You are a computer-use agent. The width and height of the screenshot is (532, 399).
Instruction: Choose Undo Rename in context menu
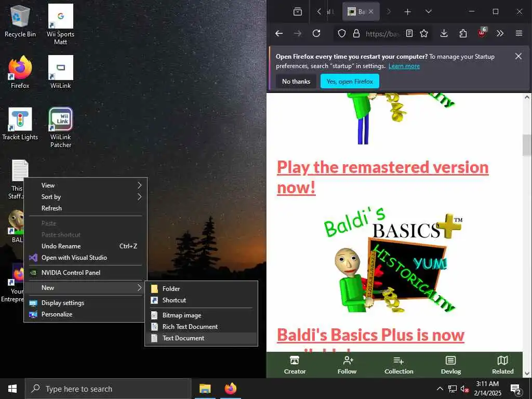86,246
